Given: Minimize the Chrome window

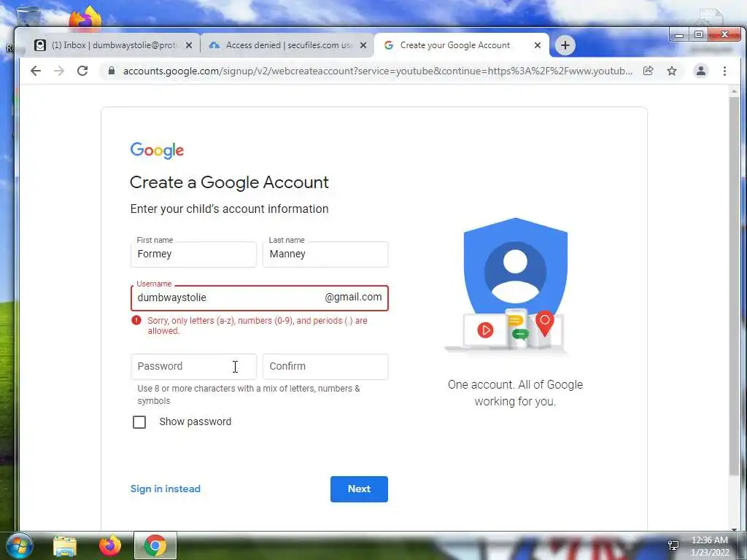Looking at the screenshot, I should tap(679, 35).
